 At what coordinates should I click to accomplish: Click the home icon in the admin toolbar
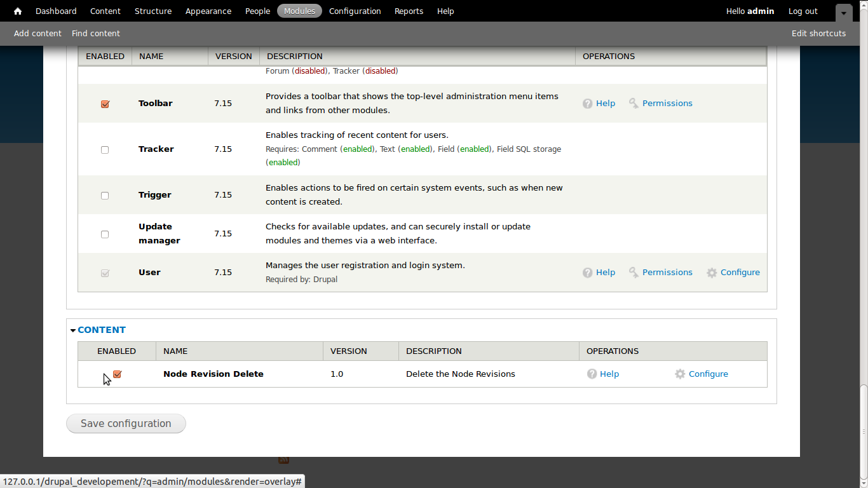pos(18,11)
